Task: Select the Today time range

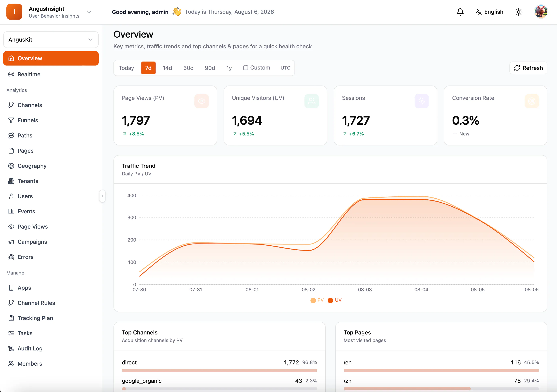Action: click(x=126, y=68)
